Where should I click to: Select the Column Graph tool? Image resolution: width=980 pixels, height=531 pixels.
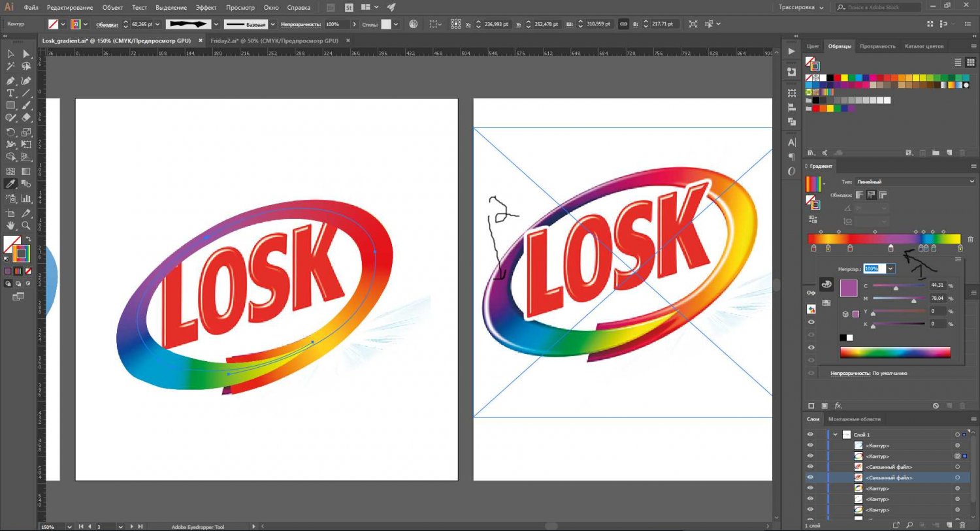point(26,199)
